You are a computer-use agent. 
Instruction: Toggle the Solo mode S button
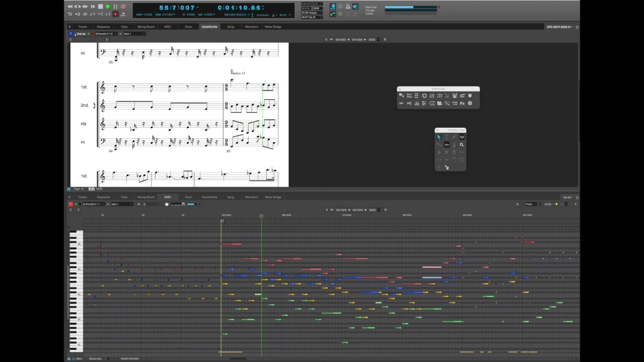click(340, 14)
